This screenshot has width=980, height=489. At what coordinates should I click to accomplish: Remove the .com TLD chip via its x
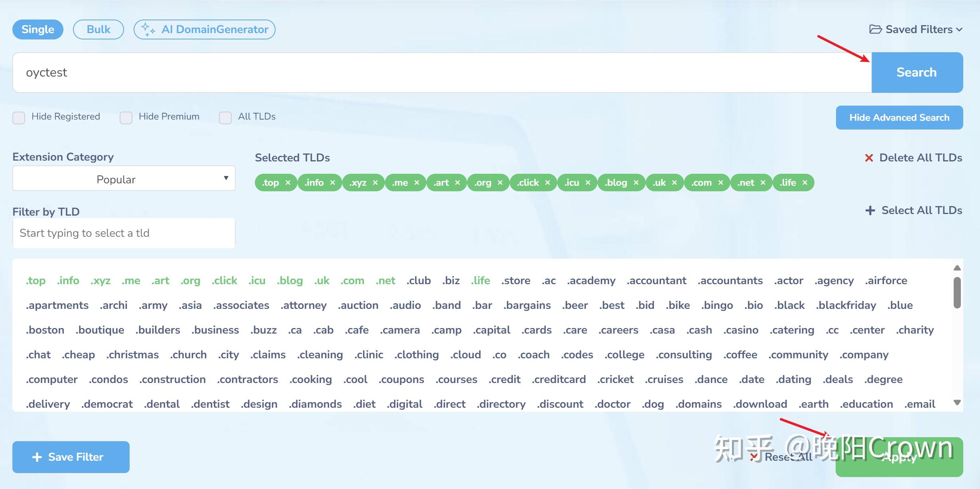[720, 183]
